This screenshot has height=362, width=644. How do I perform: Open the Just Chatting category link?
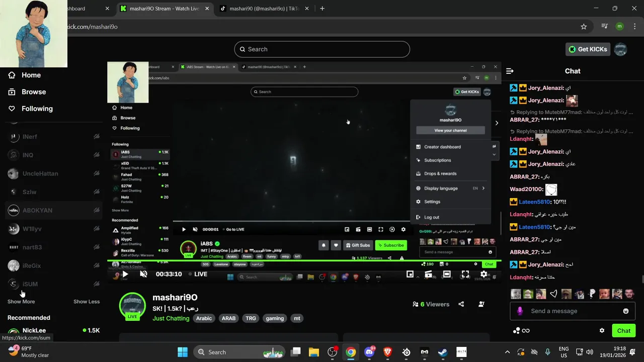[171, 318]
